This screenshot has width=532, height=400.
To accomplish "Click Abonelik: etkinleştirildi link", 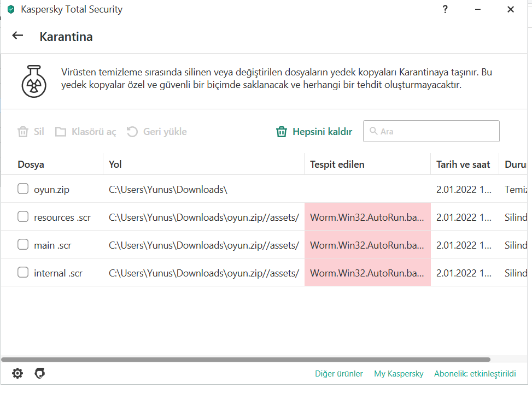I will (x=475, y=374).
